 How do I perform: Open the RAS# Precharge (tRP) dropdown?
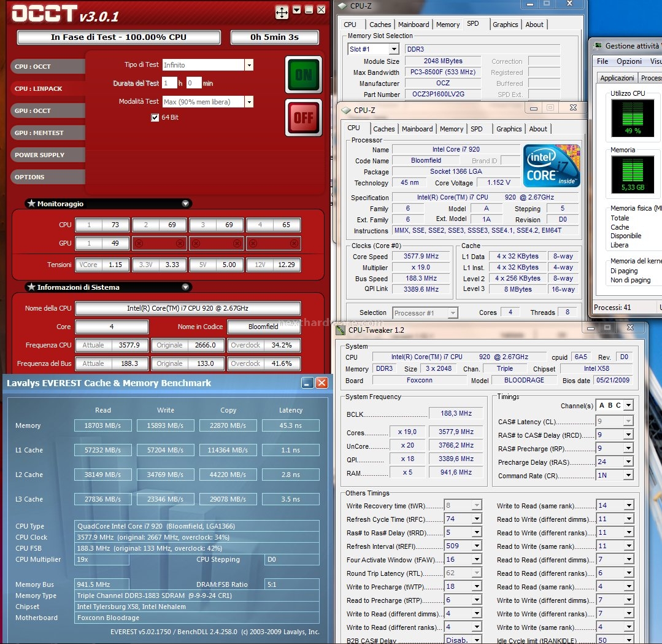(x=629, y=448)
